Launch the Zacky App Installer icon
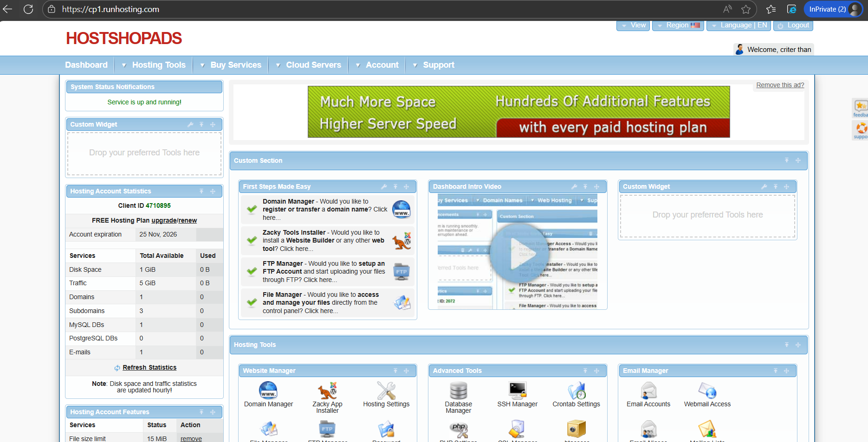This screenshot has width=868, height=442. (327, 391)
